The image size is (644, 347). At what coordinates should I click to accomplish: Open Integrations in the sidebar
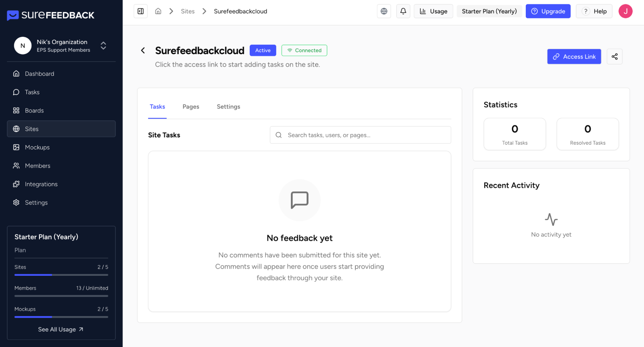[41, 184]
